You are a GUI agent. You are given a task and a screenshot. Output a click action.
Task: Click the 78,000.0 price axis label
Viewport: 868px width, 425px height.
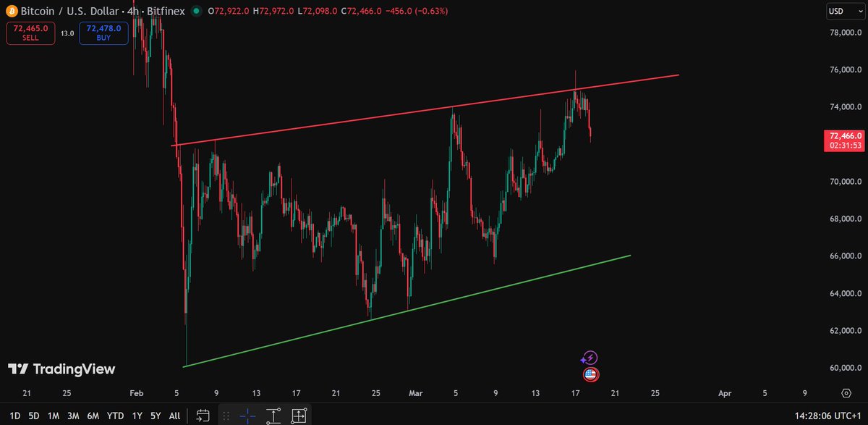pos(844,33)
